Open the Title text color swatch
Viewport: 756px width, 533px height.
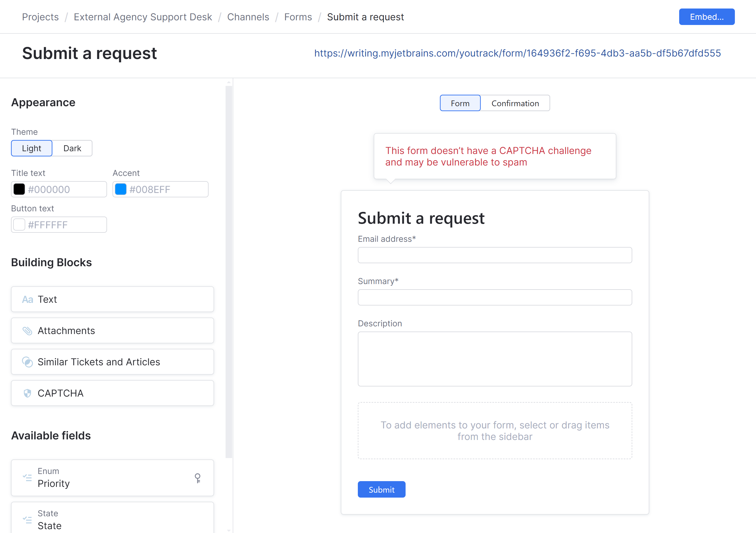coord(19,189)
